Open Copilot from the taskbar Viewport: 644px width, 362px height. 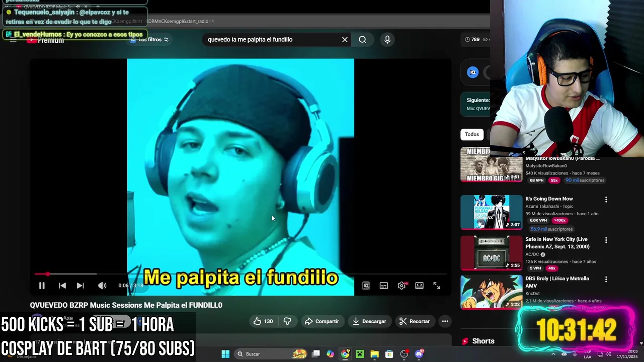[331, 354]
